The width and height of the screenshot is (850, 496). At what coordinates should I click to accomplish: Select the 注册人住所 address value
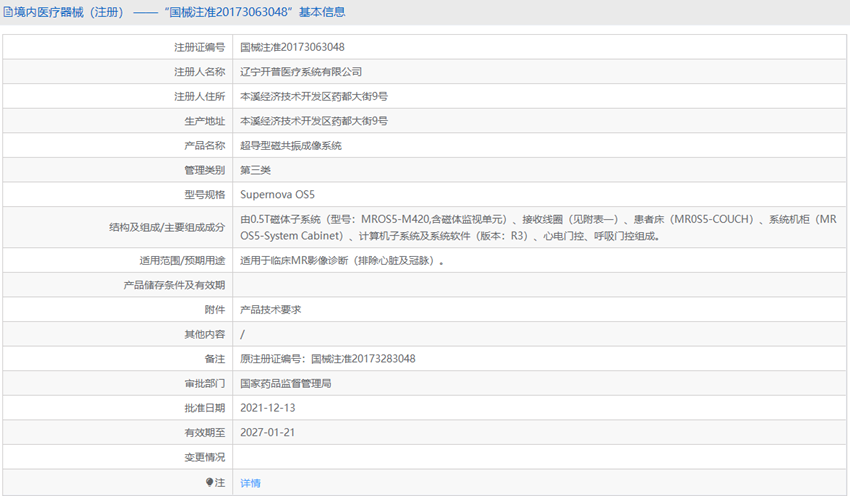pyautogui.click(x=314, y=96)
